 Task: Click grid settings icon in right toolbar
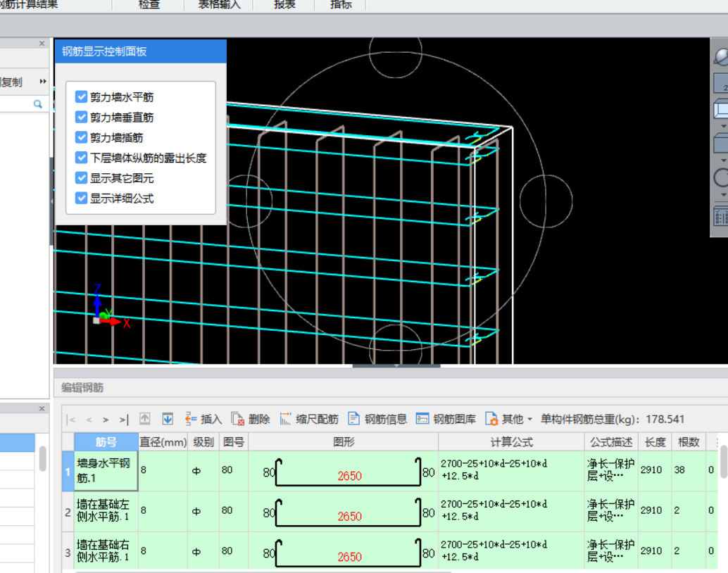pos(721,217)
